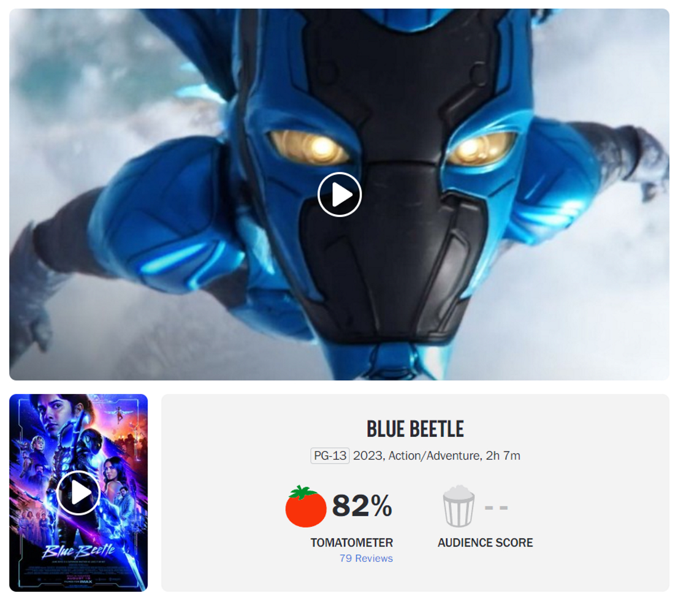Click Blue Beetle's right glowing eye in video
This screenshot has width=678, height=616.
pyautogui.click(x=480, y=147)
